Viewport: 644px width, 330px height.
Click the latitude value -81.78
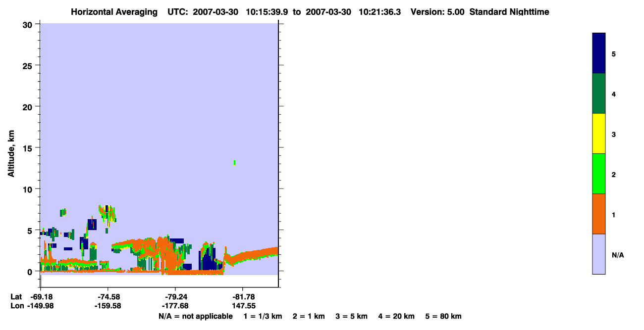[243, 297]
